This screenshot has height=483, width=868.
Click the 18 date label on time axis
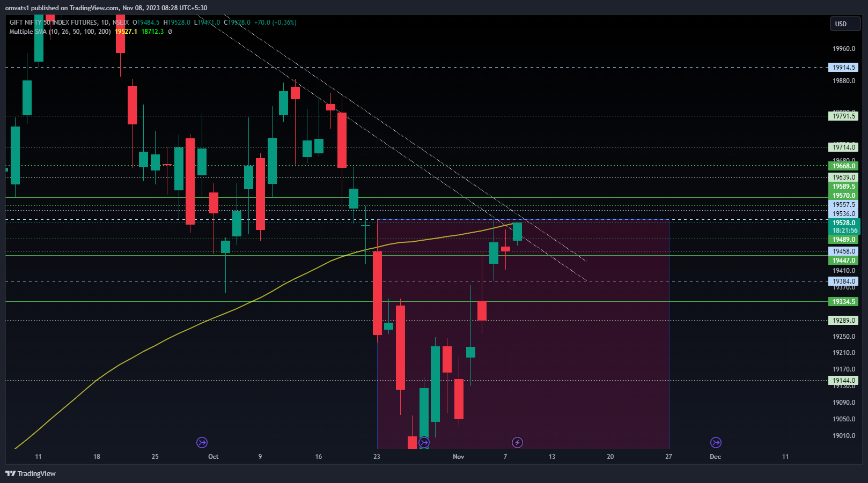97,457
